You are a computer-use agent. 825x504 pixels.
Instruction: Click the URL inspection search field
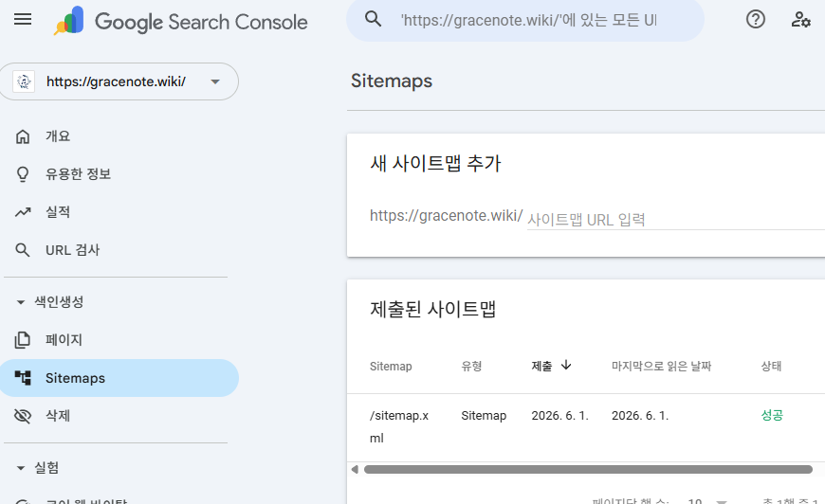[x=525, y=21]
